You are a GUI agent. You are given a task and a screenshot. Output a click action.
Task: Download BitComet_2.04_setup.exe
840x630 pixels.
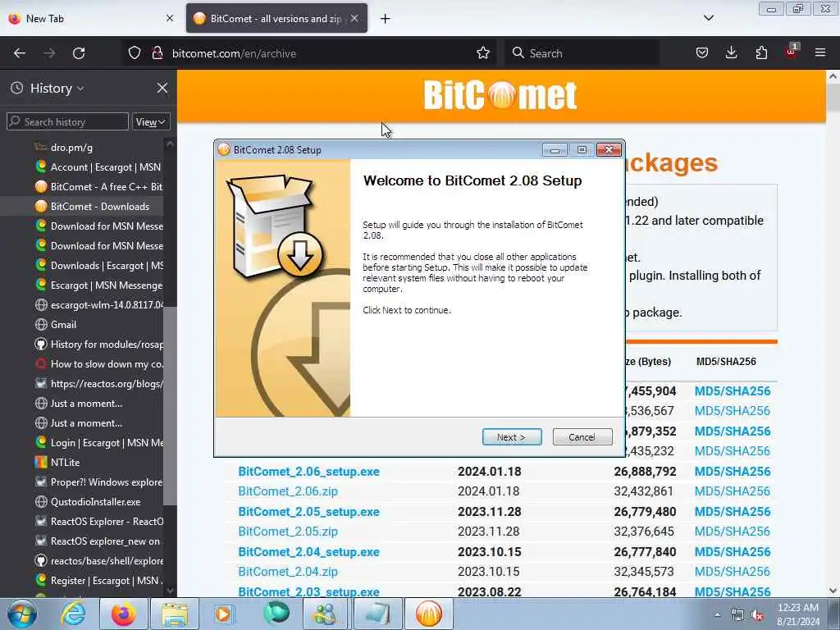(x=308, y=552)
